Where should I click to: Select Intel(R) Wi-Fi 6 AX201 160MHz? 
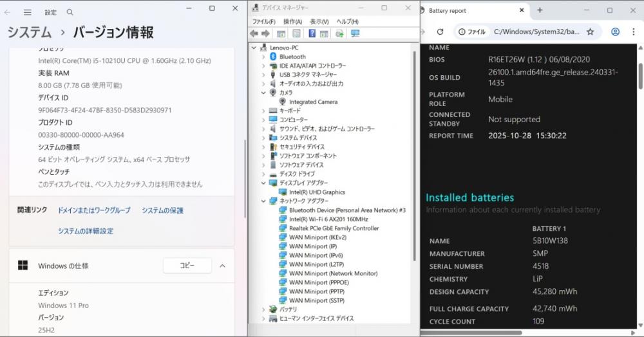tap(328, 219)
